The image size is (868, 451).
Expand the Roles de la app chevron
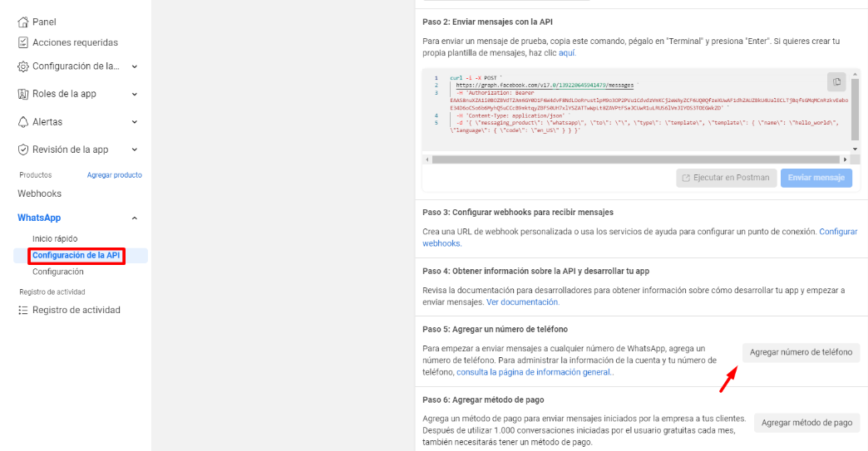[135, 94]
